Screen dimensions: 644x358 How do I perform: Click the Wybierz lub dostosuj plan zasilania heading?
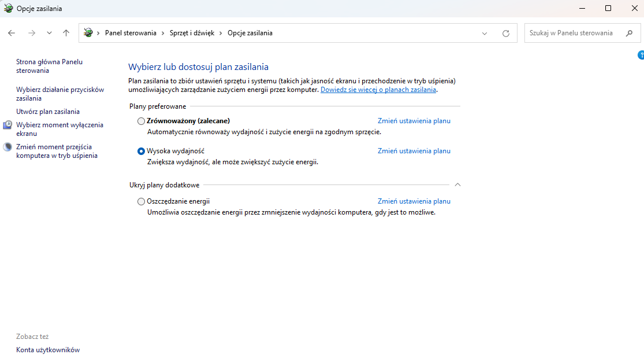[198, 67]
